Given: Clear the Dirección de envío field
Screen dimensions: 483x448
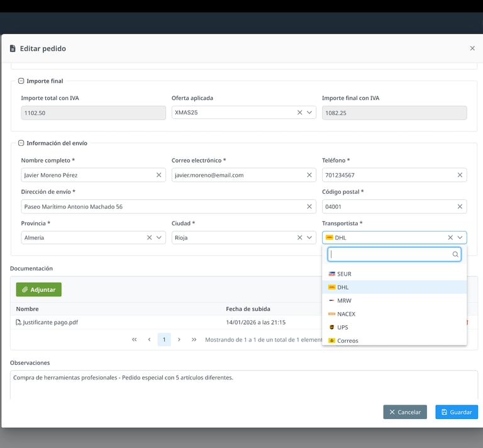Looking at the screenshot, I should pos(309,206).
